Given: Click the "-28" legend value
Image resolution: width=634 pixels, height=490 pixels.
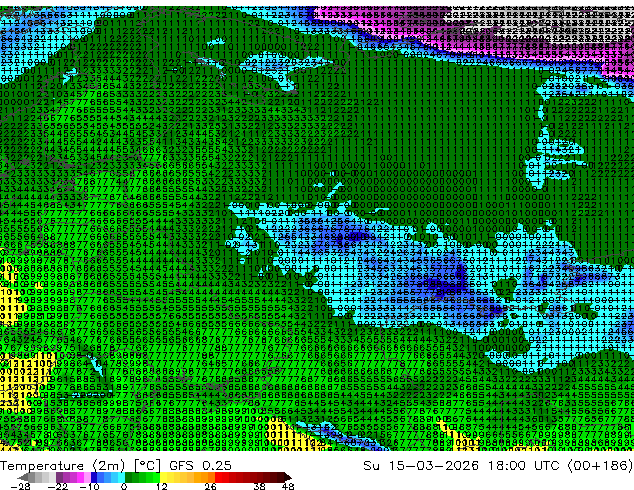Looking at the screenshot, I should pyautogui.click(x=20, y=486).
